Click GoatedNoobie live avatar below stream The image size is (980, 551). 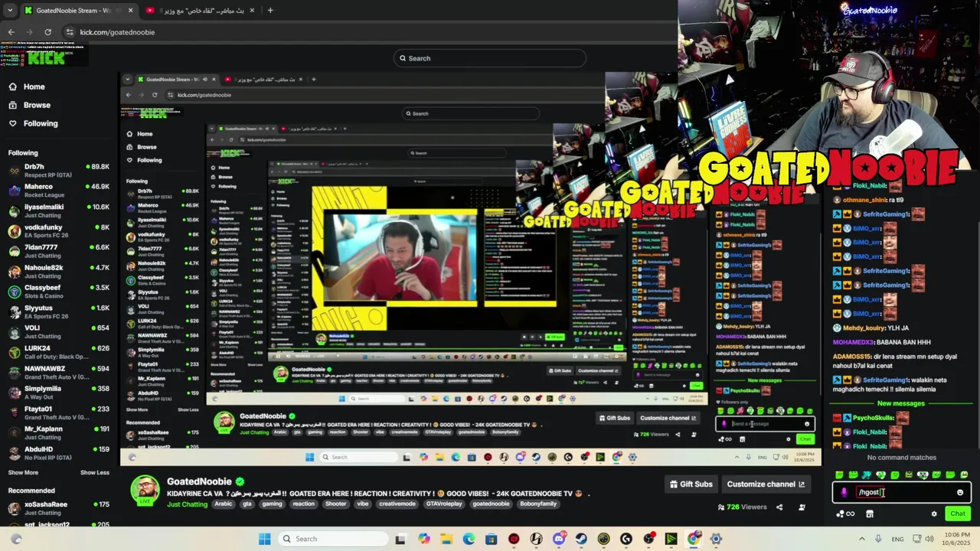145,490
